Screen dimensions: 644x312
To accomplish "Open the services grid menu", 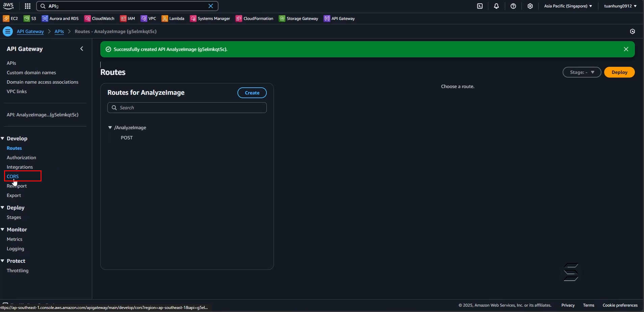I will pyautogui.click(x=28, y=6).
